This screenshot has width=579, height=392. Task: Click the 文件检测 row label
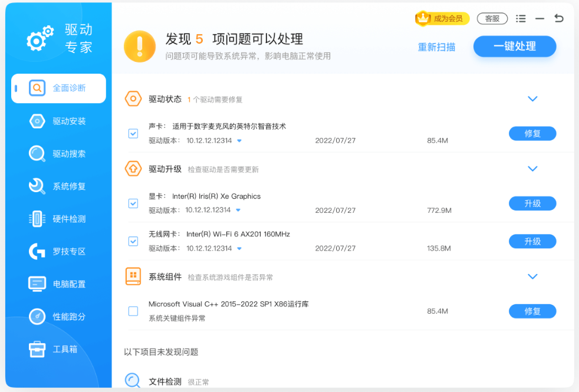tap(165, 381)
